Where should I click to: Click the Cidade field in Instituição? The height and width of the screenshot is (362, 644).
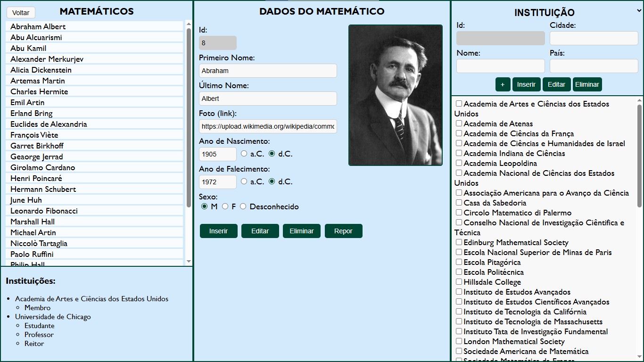click(x=594, y=38)
